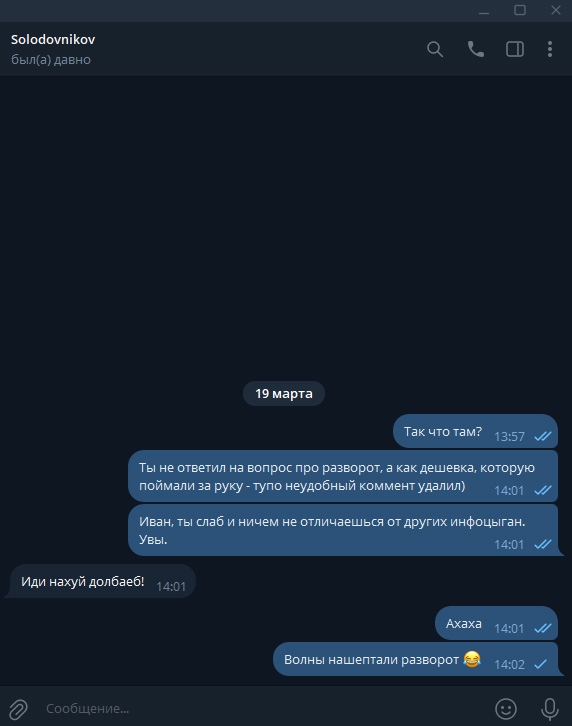Click the 19 марта date badge

click(284, 394)
